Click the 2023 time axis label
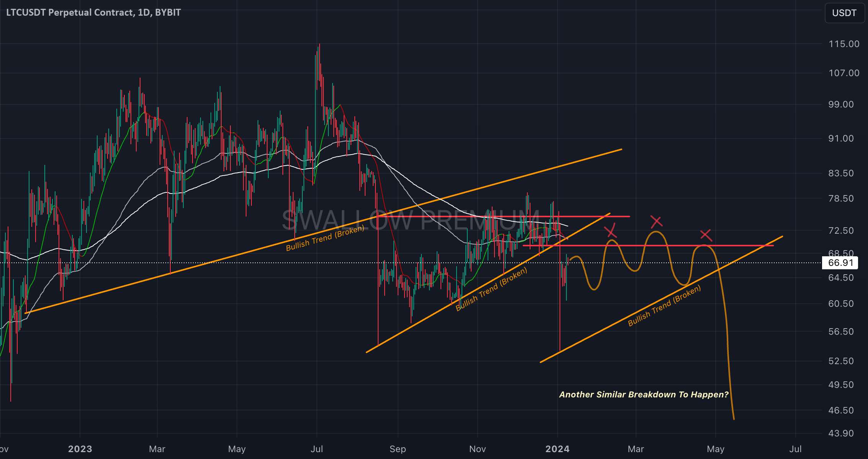The image size is (868, 459). [80, 449]
